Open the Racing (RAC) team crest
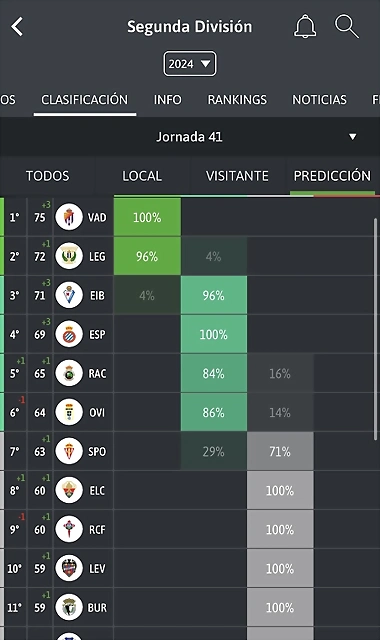This screenshot has width=380, height=640. (x=69, y=373)
